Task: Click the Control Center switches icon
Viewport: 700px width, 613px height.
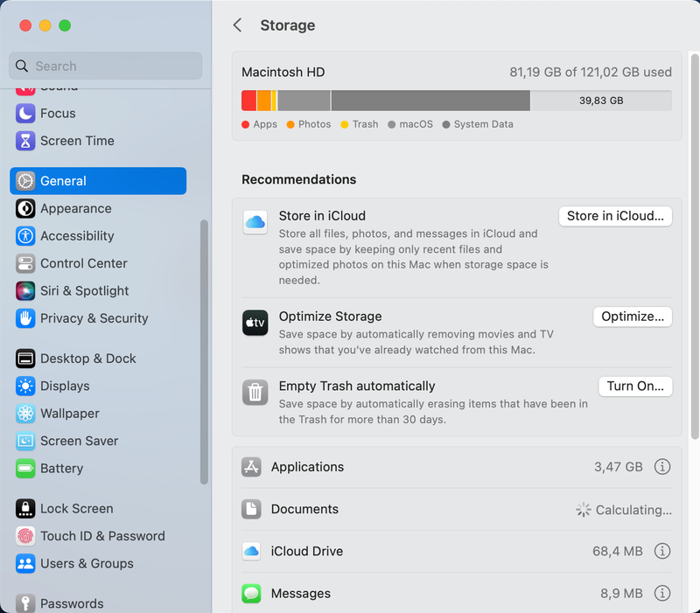Action: (25, 264)
